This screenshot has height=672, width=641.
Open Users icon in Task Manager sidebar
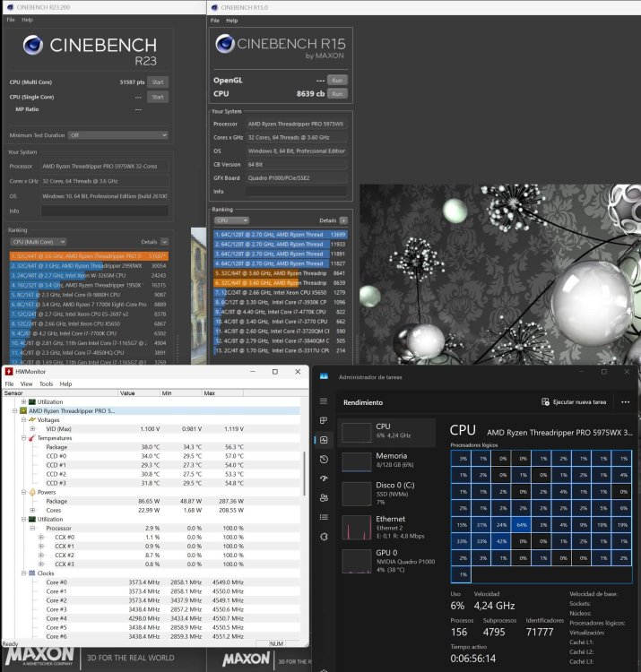324,498
